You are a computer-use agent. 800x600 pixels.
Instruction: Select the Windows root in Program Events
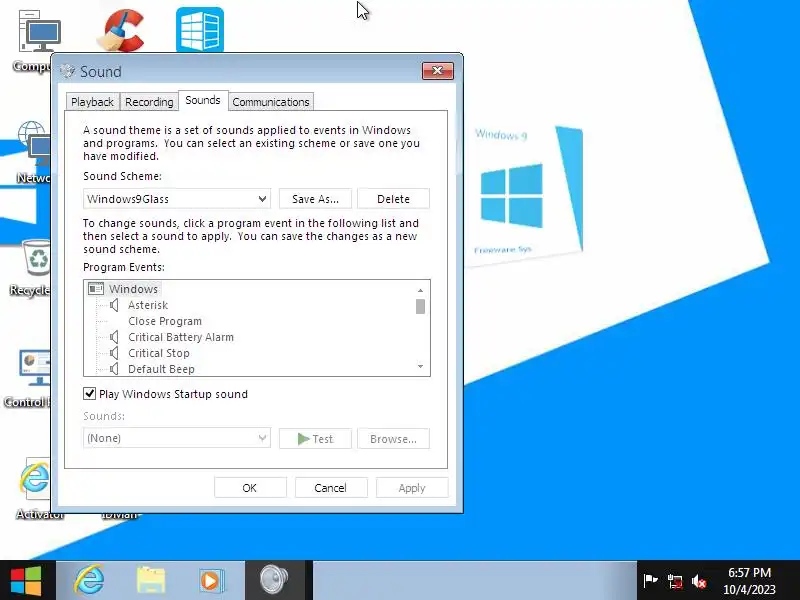[x=133, y=289]
